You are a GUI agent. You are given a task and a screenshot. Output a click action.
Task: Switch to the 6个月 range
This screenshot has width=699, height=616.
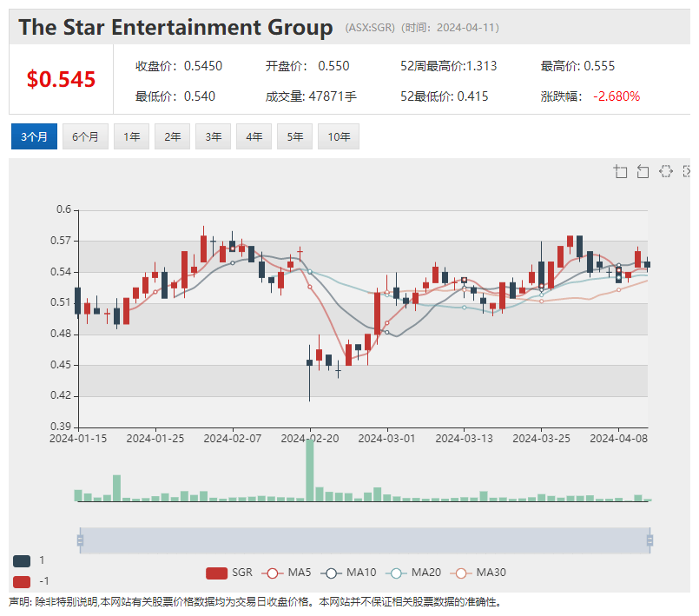85,136
